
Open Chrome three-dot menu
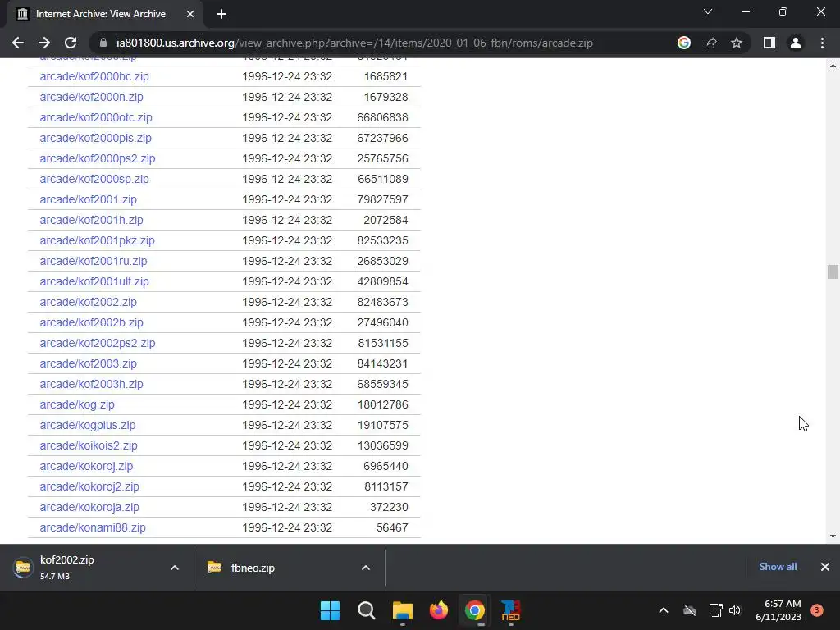[x=822, y=43]
